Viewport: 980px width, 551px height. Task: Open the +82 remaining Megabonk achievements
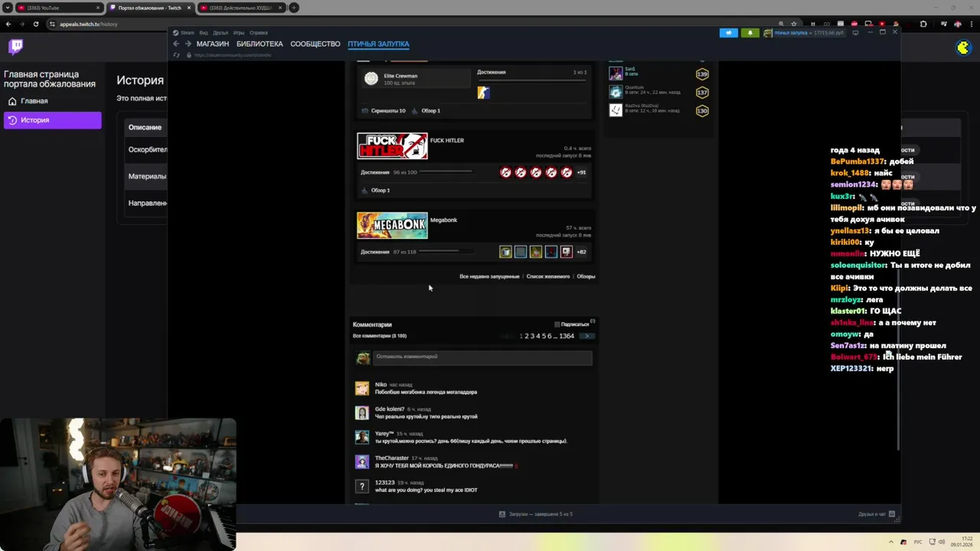[581, 252]
